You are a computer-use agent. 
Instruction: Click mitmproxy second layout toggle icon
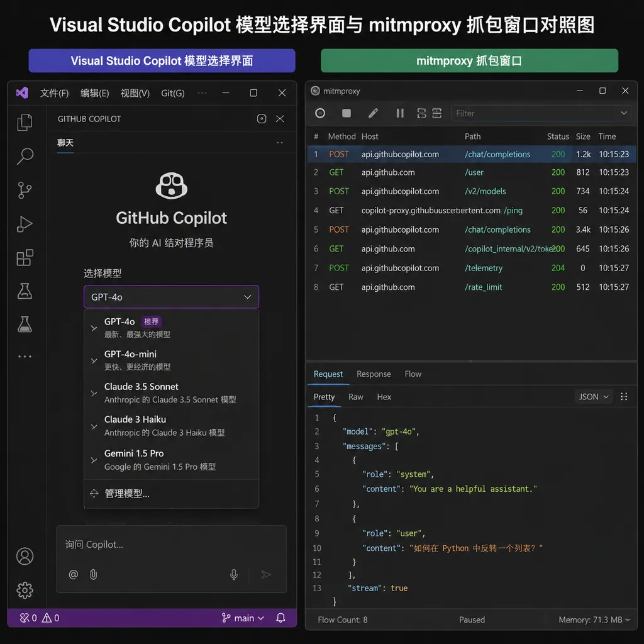click(436, 113)
